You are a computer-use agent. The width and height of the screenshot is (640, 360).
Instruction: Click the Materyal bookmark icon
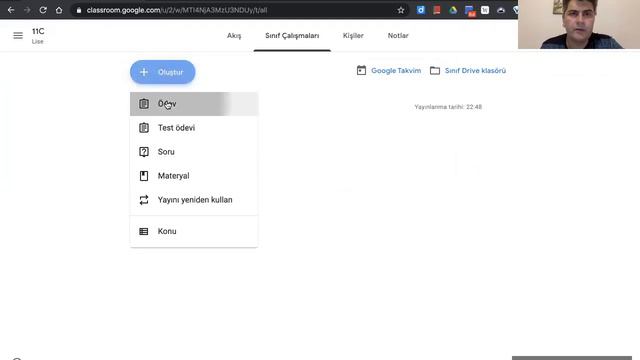pyautogui.click(x=144, y=176)
